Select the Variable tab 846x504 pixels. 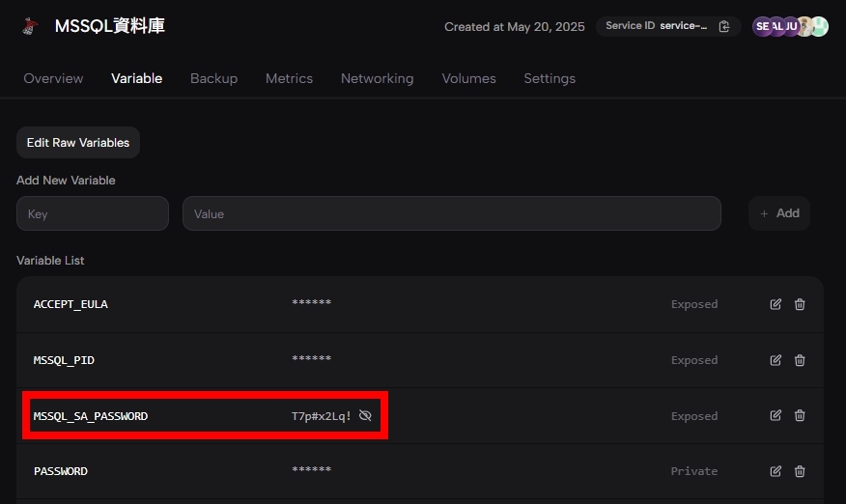click(136, 78)
